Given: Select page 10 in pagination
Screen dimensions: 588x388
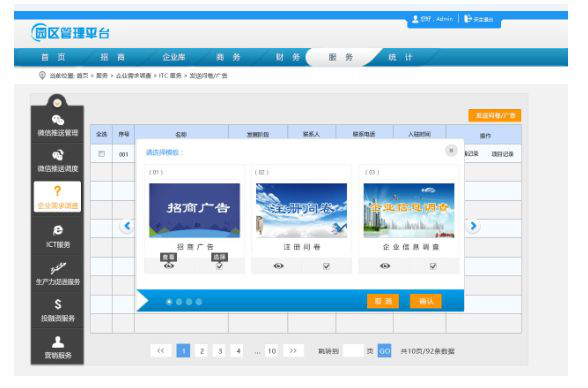Looking at the screenshot, I should 272,351.
